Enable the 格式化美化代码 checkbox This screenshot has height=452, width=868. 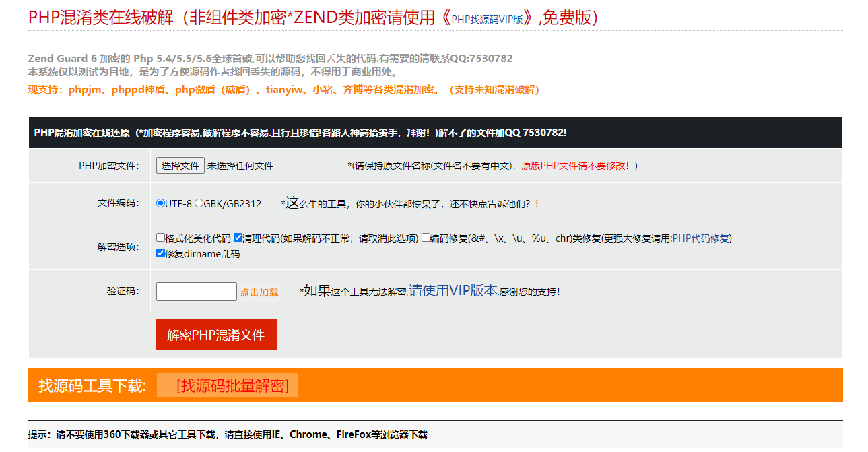(x=160, y=238)
